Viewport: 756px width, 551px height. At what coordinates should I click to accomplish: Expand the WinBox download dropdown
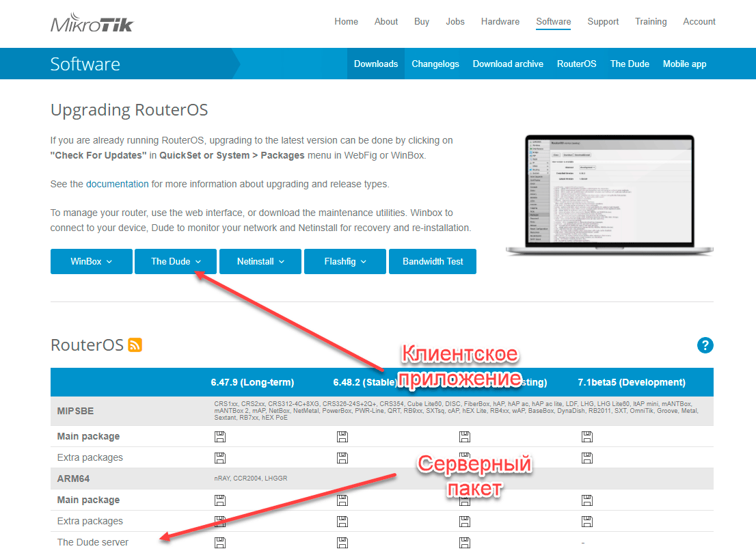[x=91, y=261]
